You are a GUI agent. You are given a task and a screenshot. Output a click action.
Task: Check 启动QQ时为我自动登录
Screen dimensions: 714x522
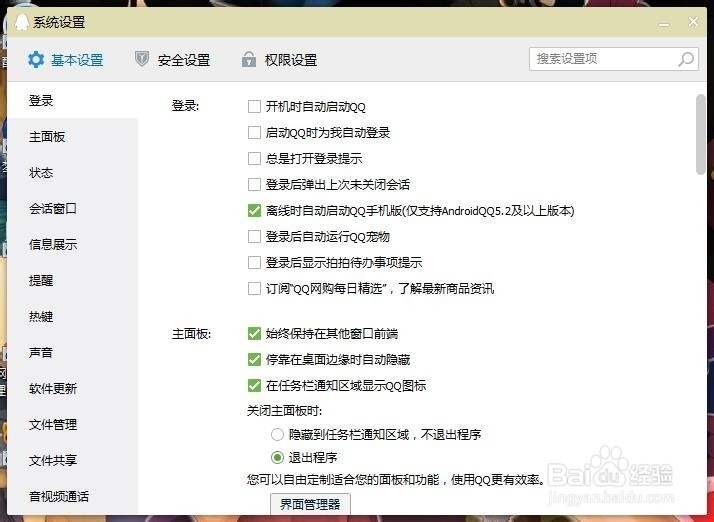pos(254,133)
